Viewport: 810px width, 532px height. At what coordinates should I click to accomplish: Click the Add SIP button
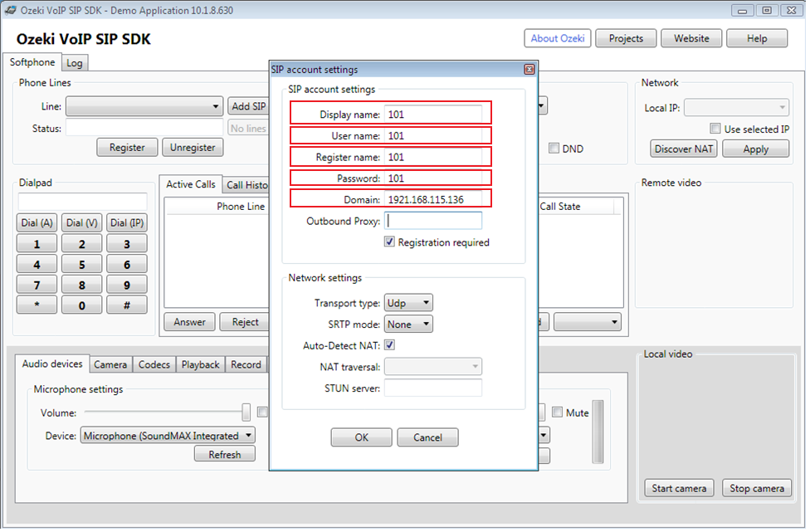(x=250, y=107)
